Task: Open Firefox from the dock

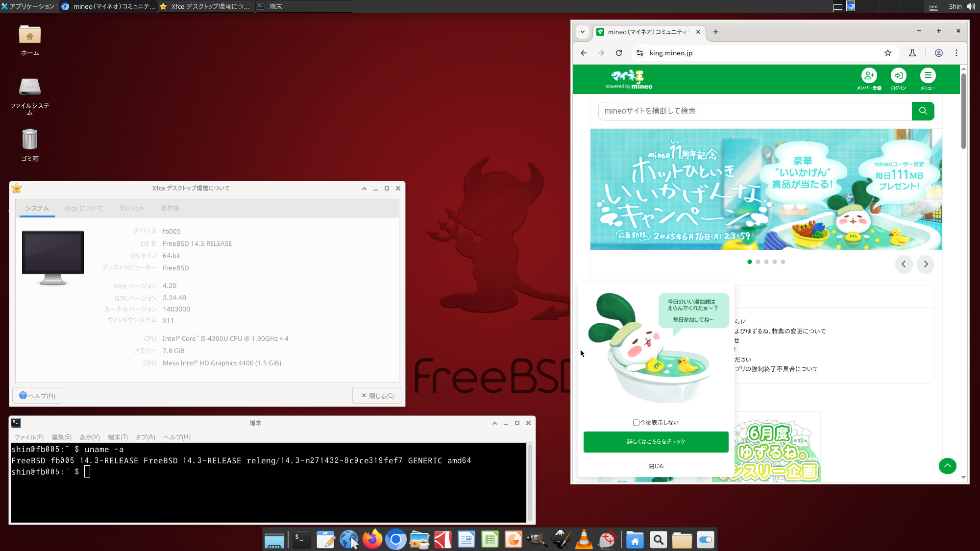Action: pos(372,540)
